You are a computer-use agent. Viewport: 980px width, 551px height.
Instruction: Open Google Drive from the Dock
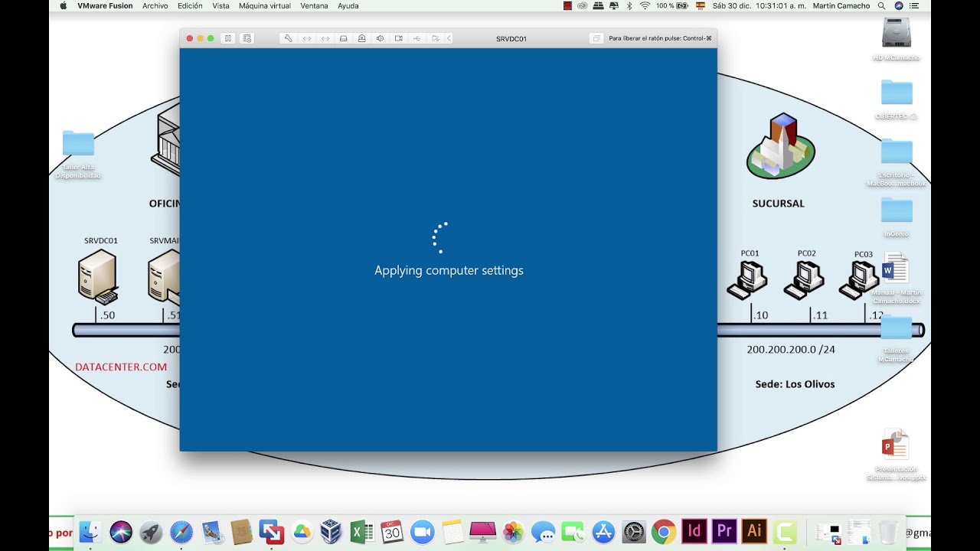[x=302, y=531]
